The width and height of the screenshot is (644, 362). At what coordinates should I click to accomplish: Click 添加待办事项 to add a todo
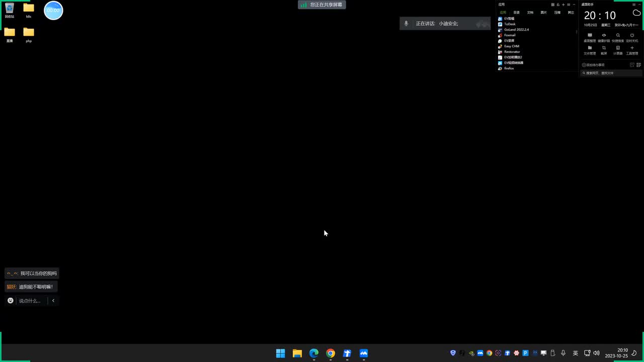pyautogui.click(x=593, y=65)
